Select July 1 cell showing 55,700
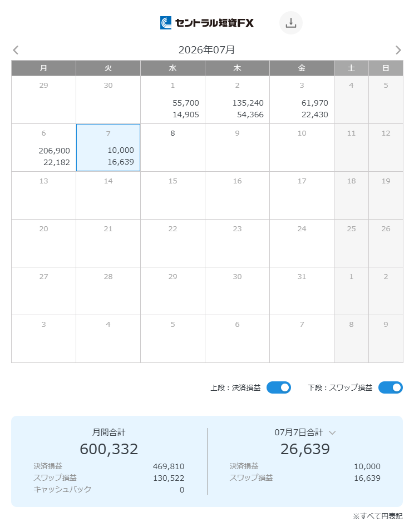This screenshot has width=414, height=532. [x=173, y=100]
